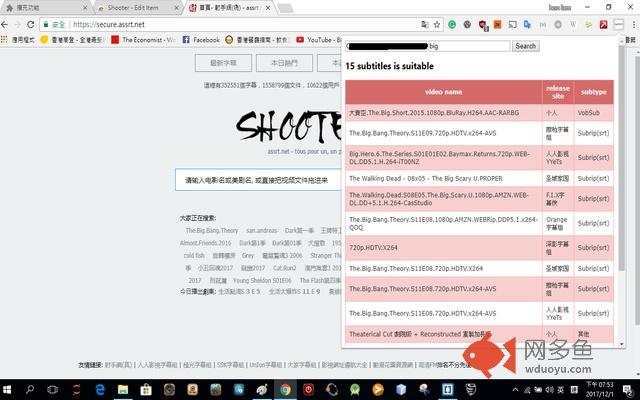Click the secure site padlock indicator
Image resolution: width=640 pixels, height=400 pixels.
point(45,23)
